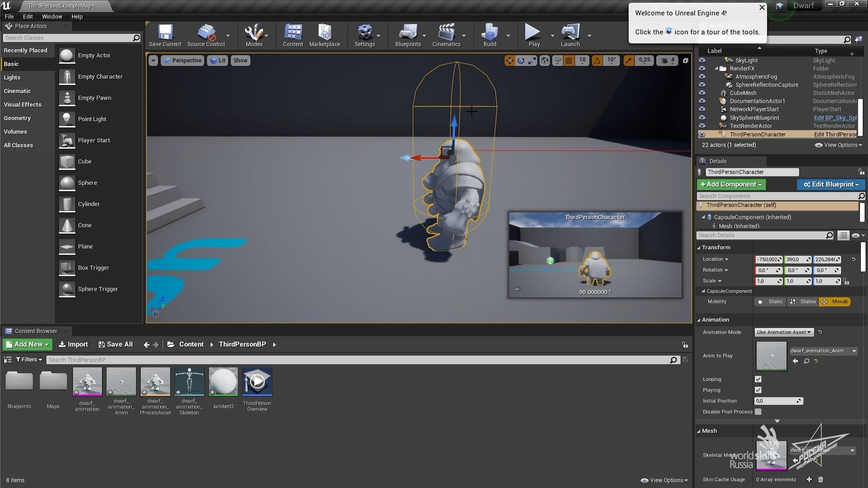Toggle the Playing checkbox

(x=758, y=390)
